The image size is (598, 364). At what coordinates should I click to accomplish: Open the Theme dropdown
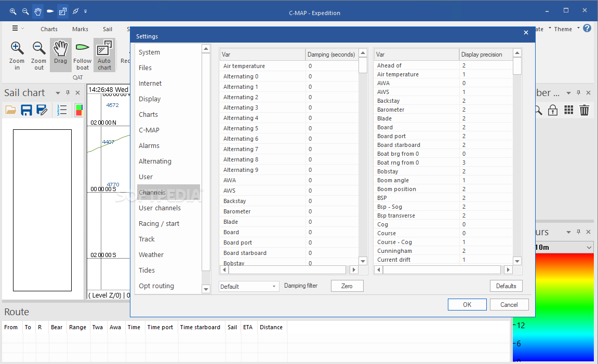tap(567, 29)
